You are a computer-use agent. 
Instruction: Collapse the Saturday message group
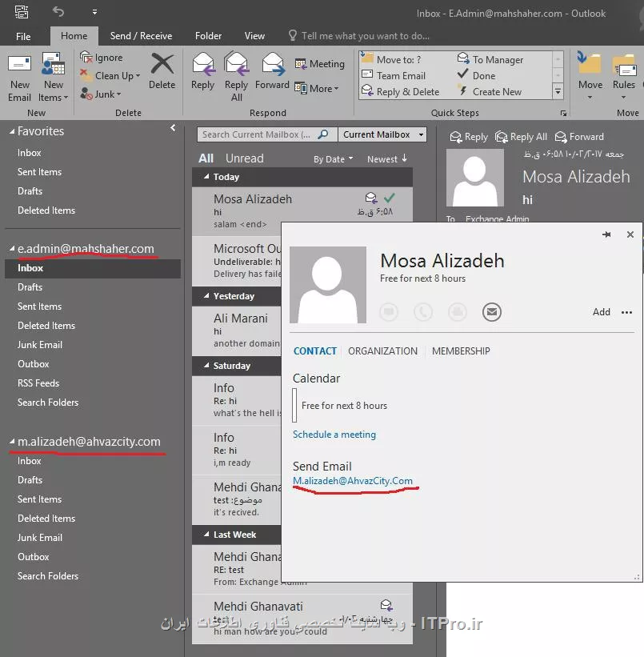[x=206, y=366]
